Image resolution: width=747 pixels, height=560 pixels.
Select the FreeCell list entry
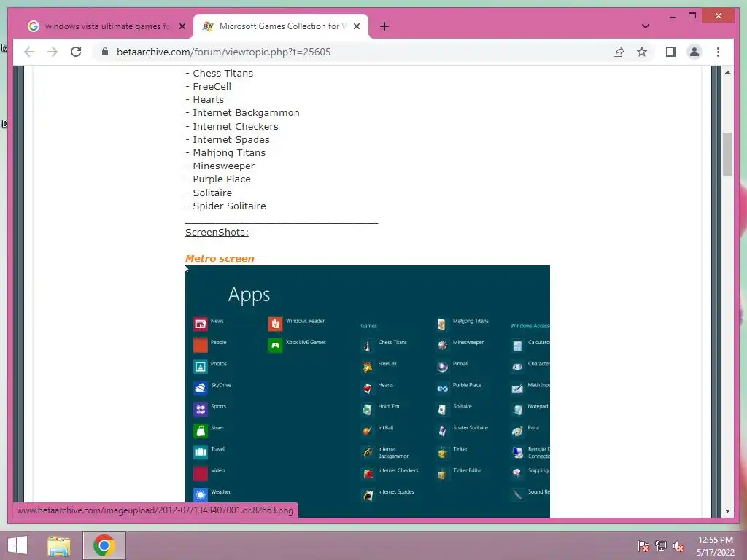pyautogui.click(x=212, y=87)
